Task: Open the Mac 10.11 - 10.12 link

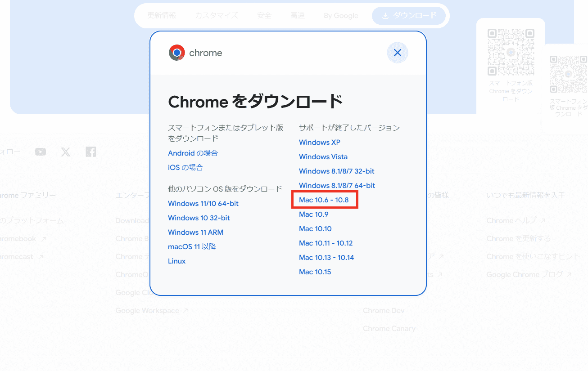Action: (x=326, y=243)
